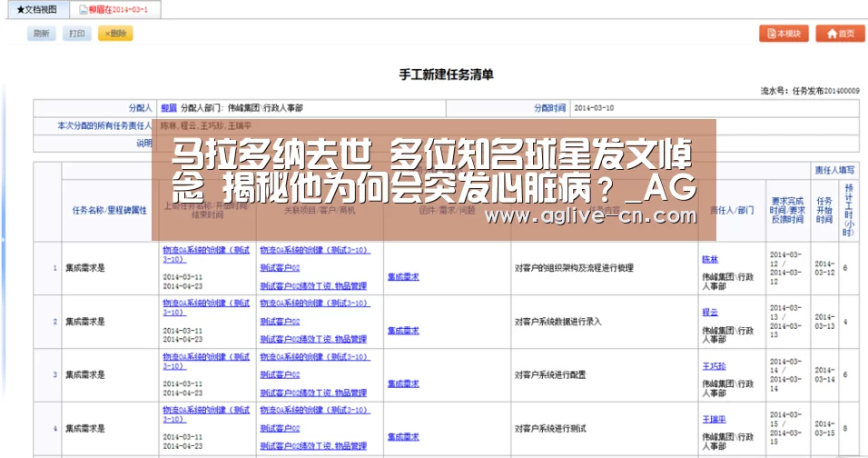The height and width of the screenshot is (458, 868).
Task: Open row 1 related project 物流OA系统的创建 link
Action: coord(315,250)
